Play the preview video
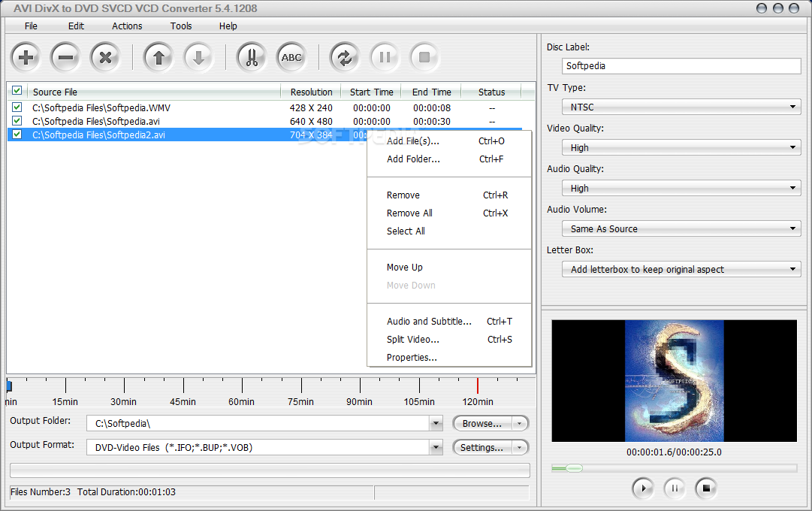Viewport: 812px width, 511px height. coord(643,488)
